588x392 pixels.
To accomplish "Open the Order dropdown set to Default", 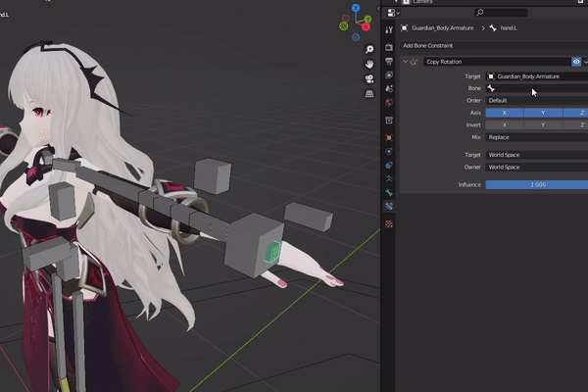I will click(537, 101).
